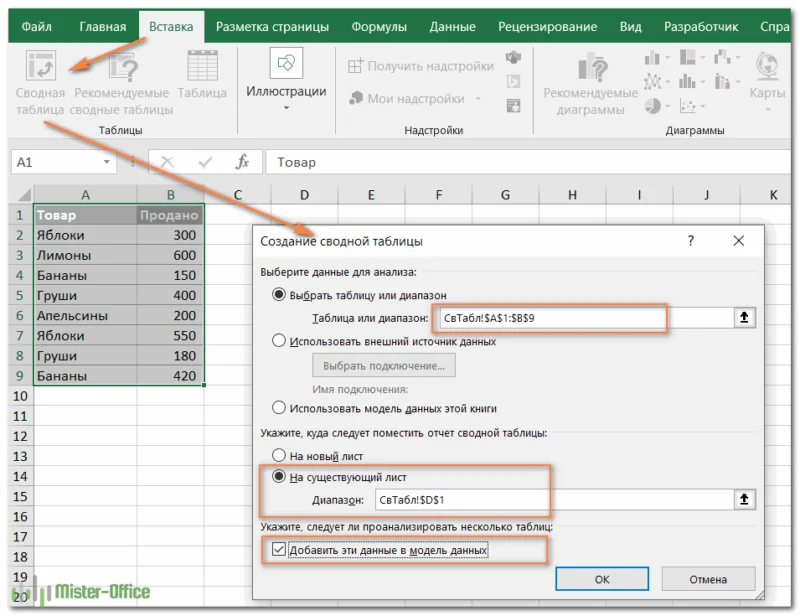Viewport: 800px width, 616px height.
Task: Open the Name Box dropdown arrow
Action: click(107, 162)
